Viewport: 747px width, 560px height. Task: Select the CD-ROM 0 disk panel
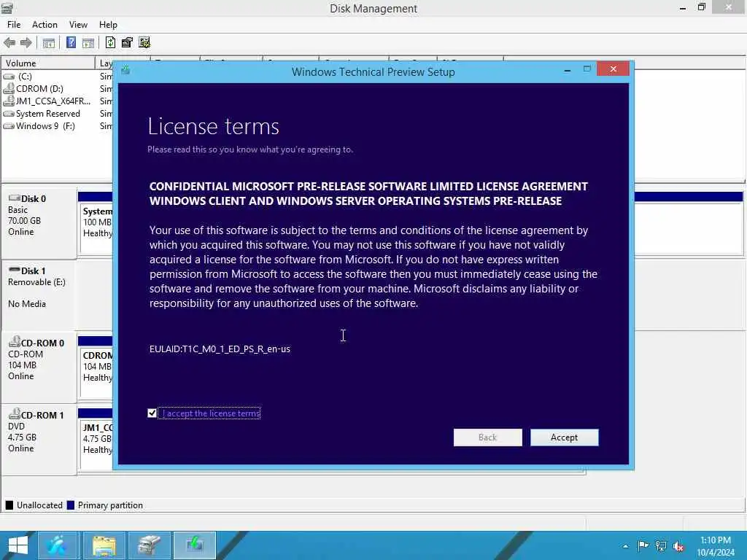point(39,367)
